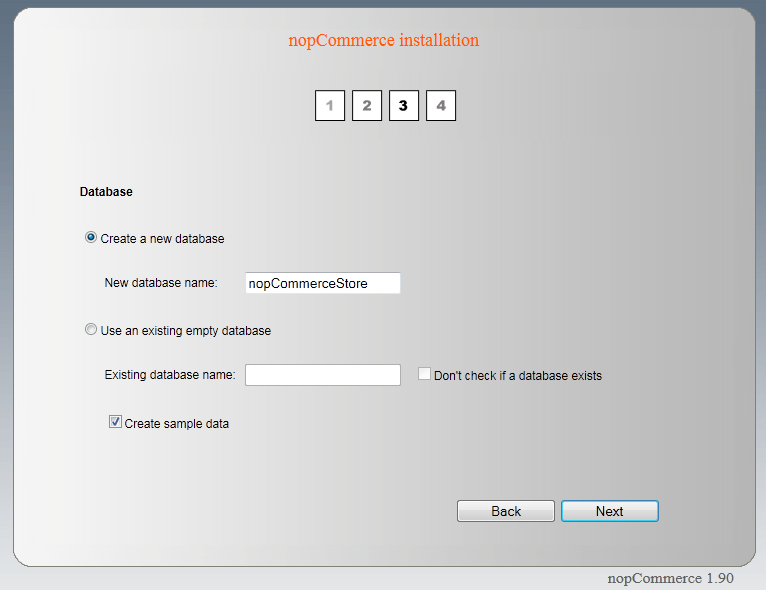Enable Don't check if a database exists
Viewport: 766px width, 590px height.
pos(424,374)
